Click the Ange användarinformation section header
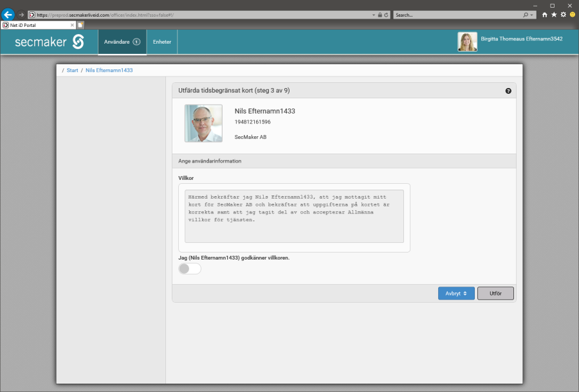Viewport: 579px width, 392px height. (x=344, y=161)
